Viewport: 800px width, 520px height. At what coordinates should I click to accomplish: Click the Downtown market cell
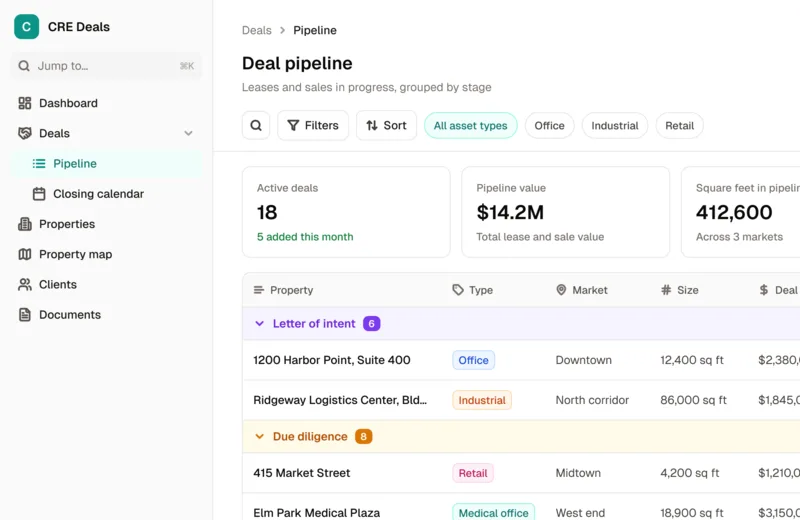584,360
